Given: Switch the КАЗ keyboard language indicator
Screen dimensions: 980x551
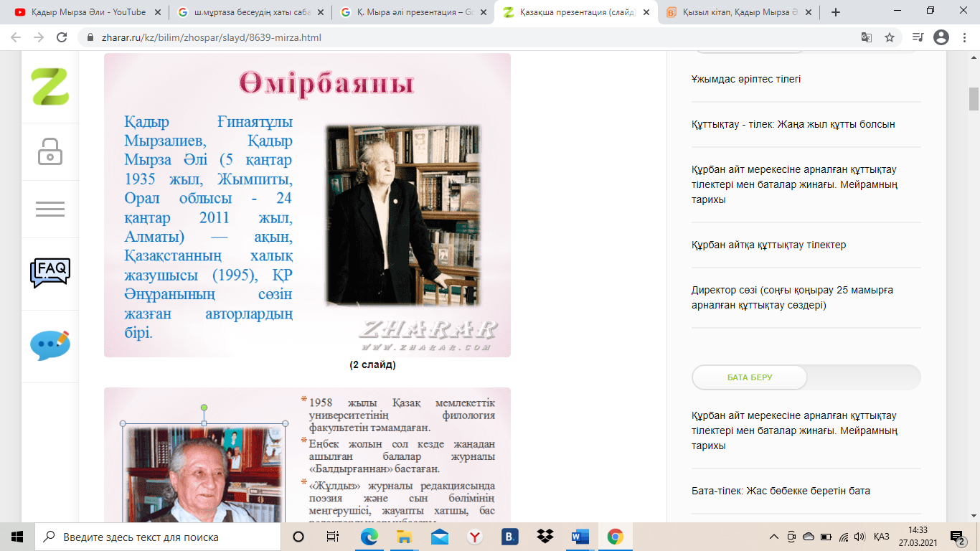Looking at the screenshot, I should (882, 537).
